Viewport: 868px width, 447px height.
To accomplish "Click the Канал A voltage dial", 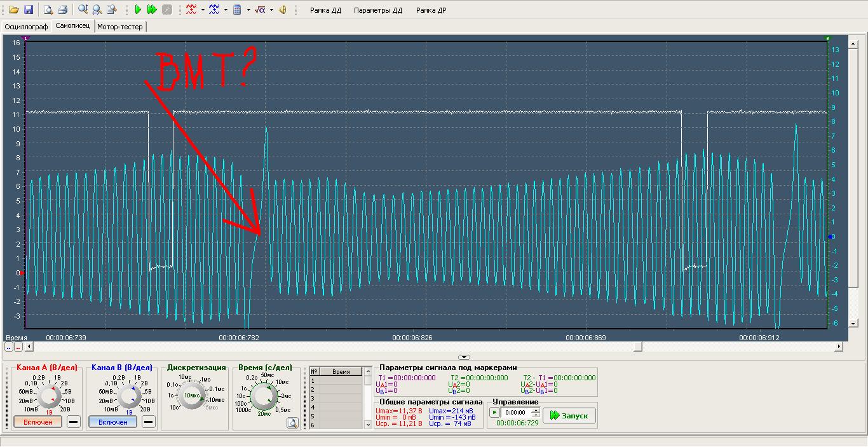I will click(48, 396).
